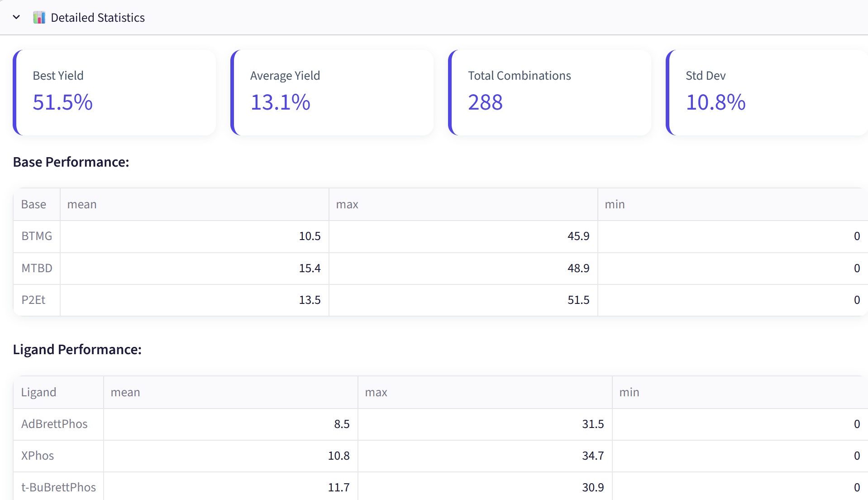Click MTBD max value 48.9
Screen dimensions: 868x500
578,268
